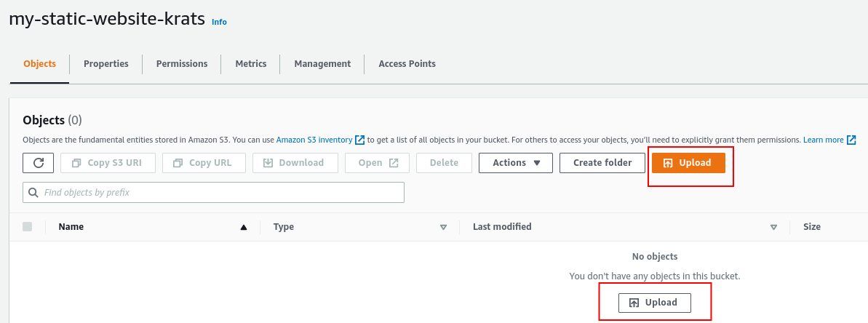The width and height of the screenshot is (868, 323).
Task: Open the Amazon S3 inventory link
Action: click(x=314, y=140)
